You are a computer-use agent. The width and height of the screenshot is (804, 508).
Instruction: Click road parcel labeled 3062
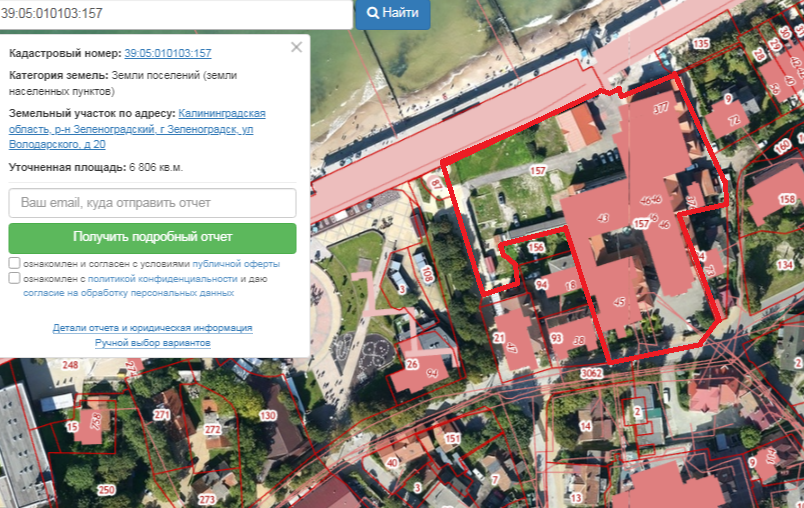594,373
